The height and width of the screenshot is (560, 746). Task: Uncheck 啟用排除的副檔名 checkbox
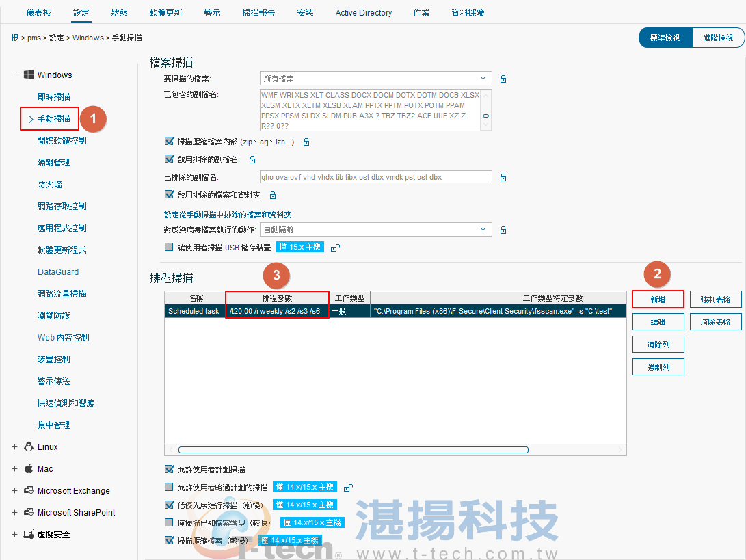tap(170, 159)
